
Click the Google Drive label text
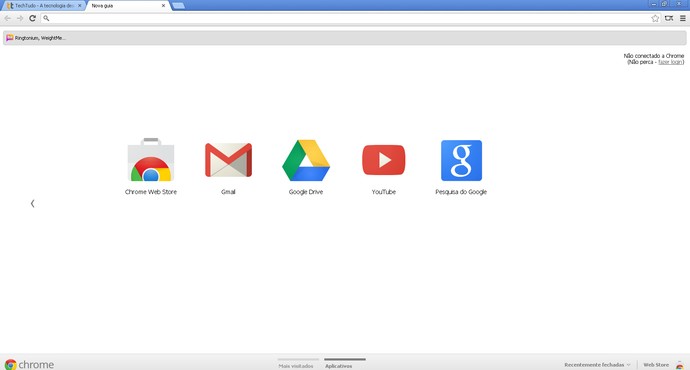(306, 192)
